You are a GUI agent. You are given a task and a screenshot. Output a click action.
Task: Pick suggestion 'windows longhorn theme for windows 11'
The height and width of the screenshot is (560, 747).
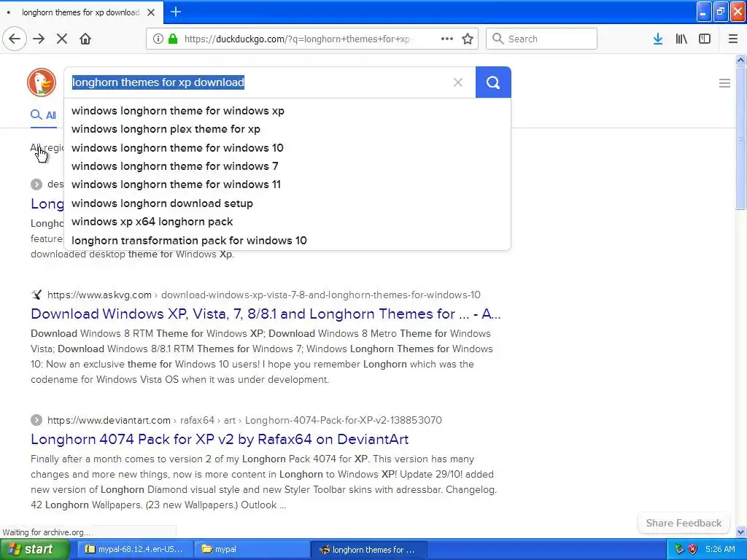coord(287,184)
